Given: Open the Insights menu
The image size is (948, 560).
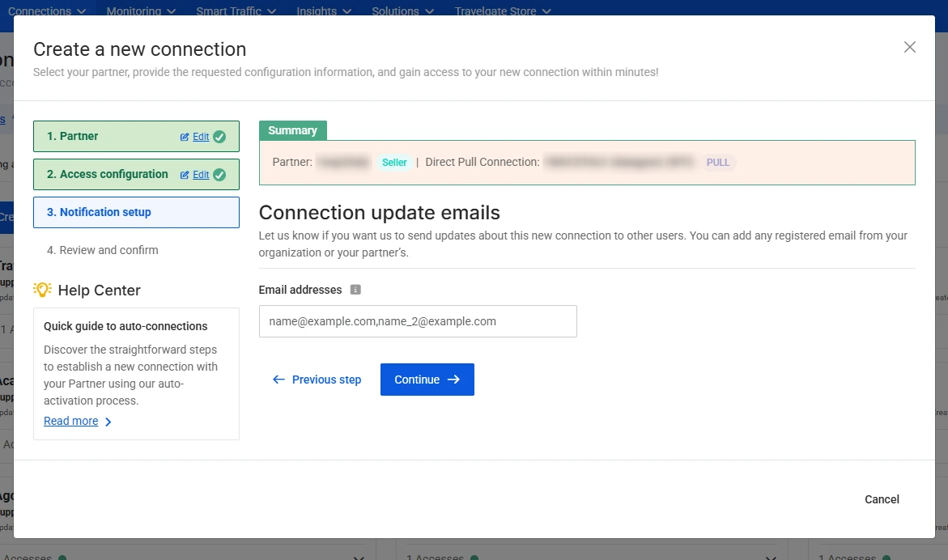Looking at the screenshot, I should (x=324, y=11).
